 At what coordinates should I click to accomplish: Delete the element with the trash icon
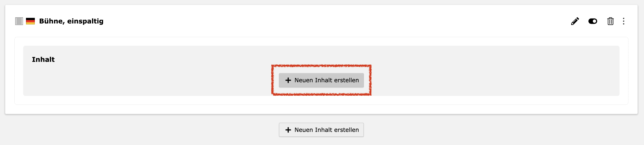click(610, 21)
